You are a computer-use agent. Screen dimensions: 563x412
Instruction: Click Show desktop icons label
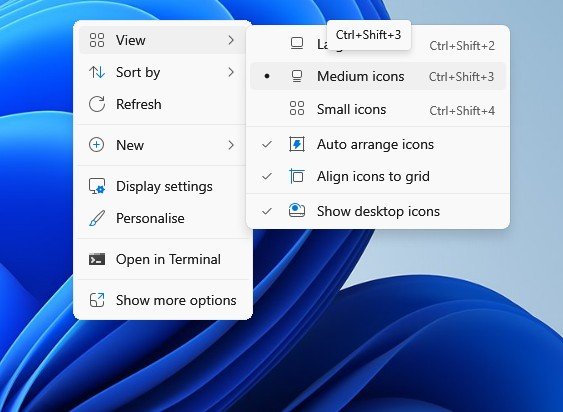tap(378, 211)
